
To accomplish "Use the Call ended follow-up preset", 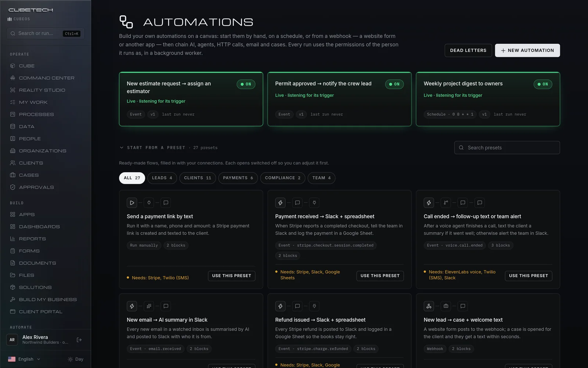I will coord(528,276).
